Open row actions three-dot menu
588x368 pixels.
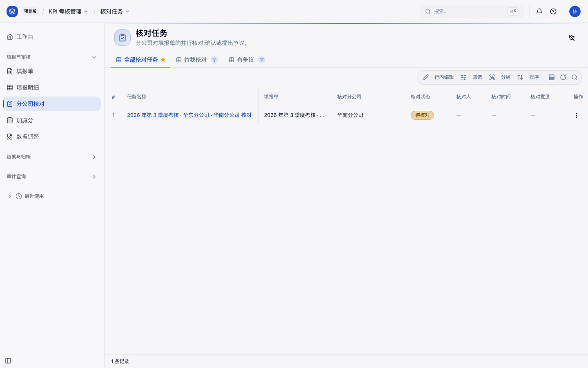click(577, 115)
